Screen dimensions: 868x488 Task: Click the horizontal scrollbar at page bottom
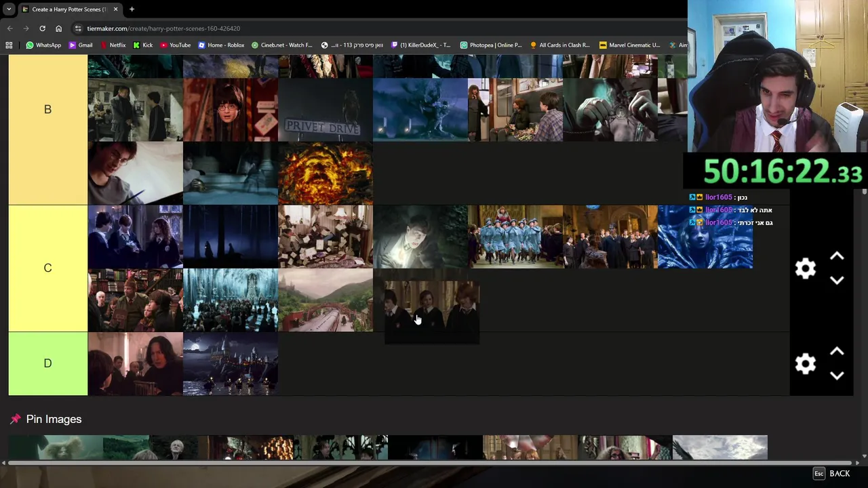click(429, 463)
